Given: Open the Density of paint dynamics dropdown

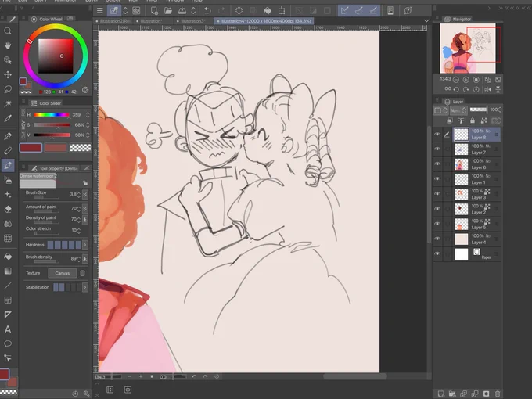Looking at the screenshot, I should pyautogui.click(x=84, y=220).
